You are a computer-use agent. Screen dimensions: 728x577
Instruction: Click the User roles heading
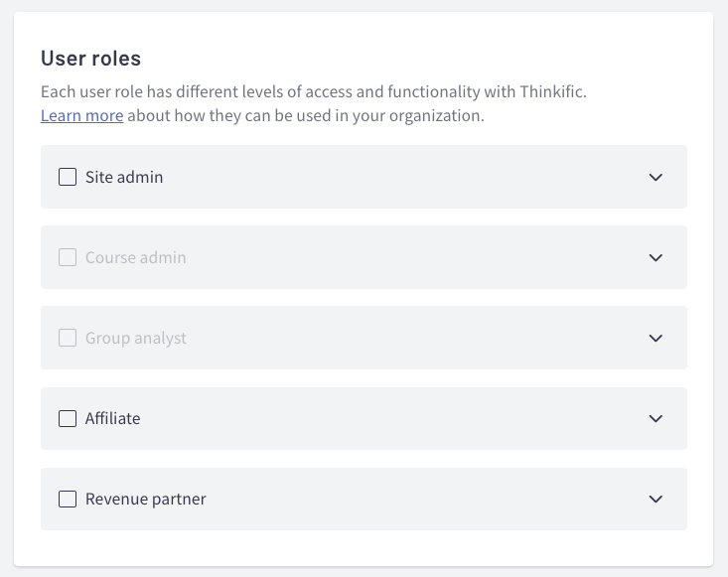91,58
